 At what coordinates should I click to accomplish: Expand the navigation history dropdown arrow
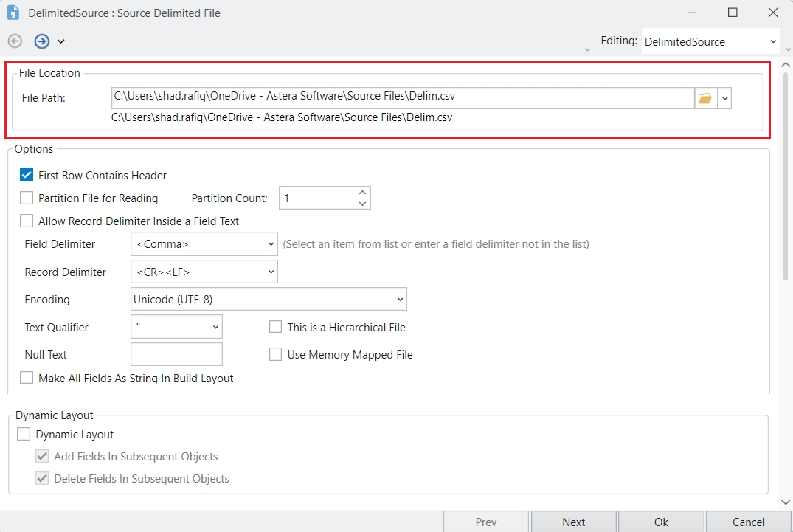coord(60,41)
